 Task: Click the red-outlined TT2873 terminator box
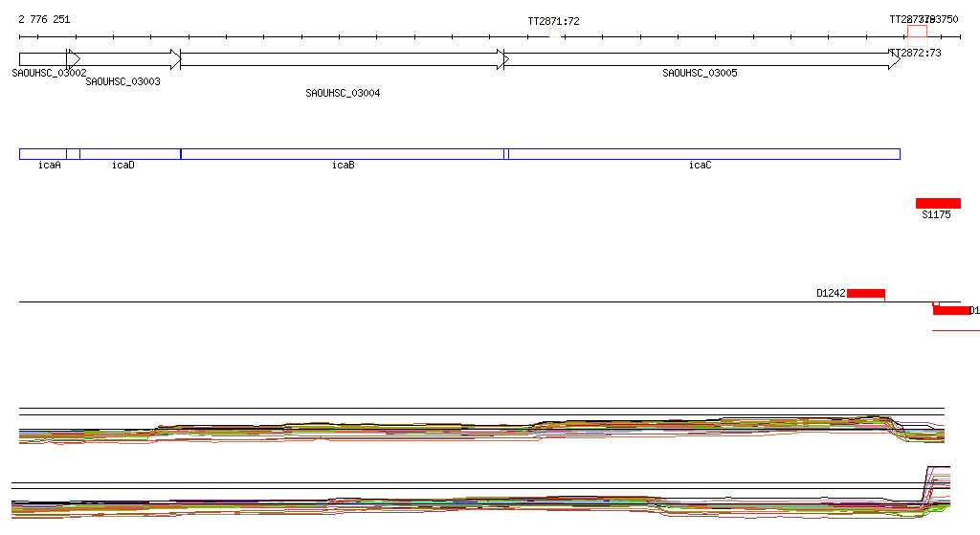click(917, 32)
